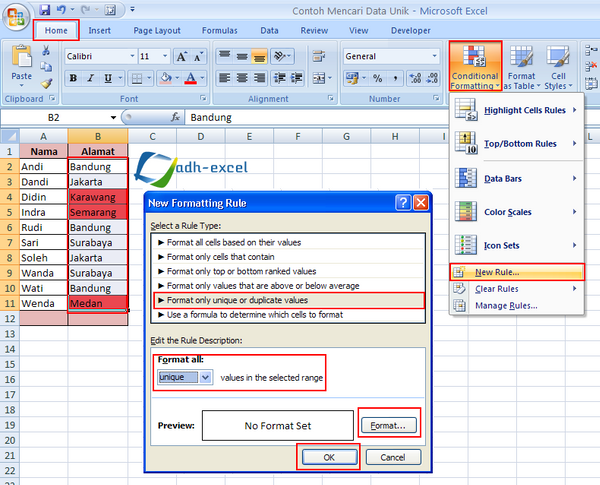The width and height of the screenshot is (600, 485).
Task: Apply accounting number format
Action: (x=352, y=78)
